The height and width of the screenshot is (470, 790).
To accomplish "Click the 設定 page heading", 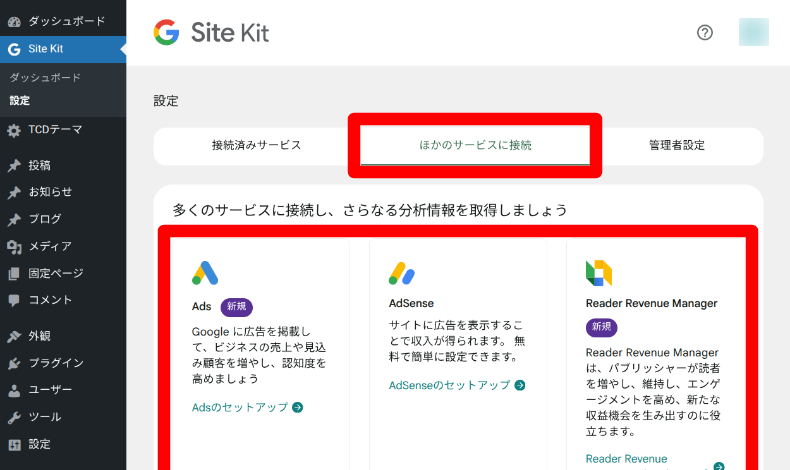I will point(166,101).
